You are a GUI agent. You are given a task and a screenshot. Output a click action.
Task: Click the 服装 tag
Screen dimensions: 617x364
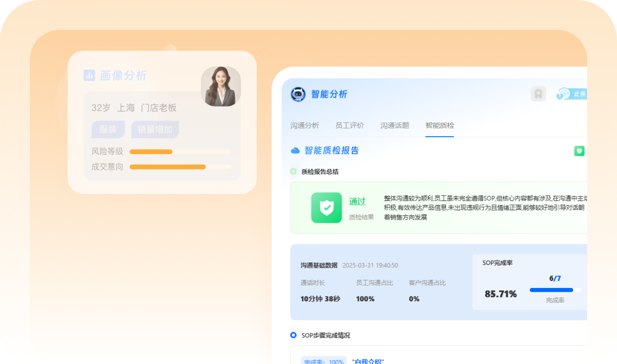[x=108, y=129]
